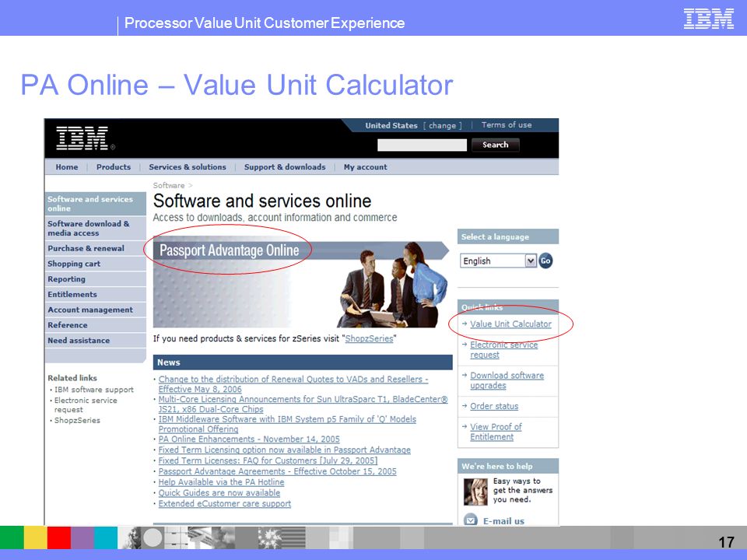Click the slide title PA Online – Value Unit Calculator
This screenshot has height=560, width=747.
click(237, 86)
